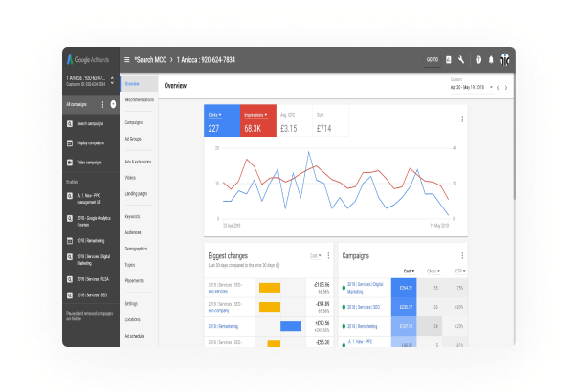Open the Help question mark icon
Screen dimensions: 577x392
coord(478,59)
